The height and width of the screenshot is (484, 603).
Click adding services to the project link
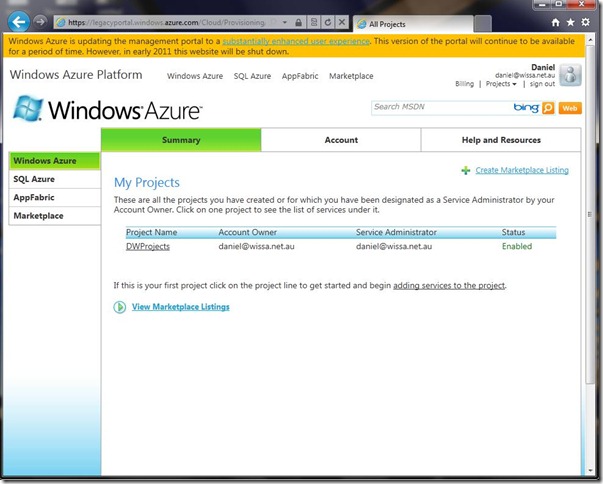[449, 286]
